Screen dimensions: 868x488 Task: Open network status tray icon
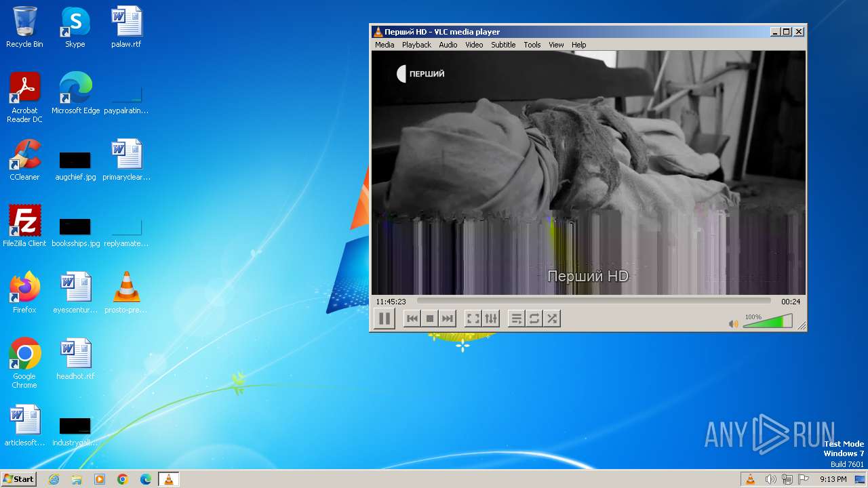(787, 479)
